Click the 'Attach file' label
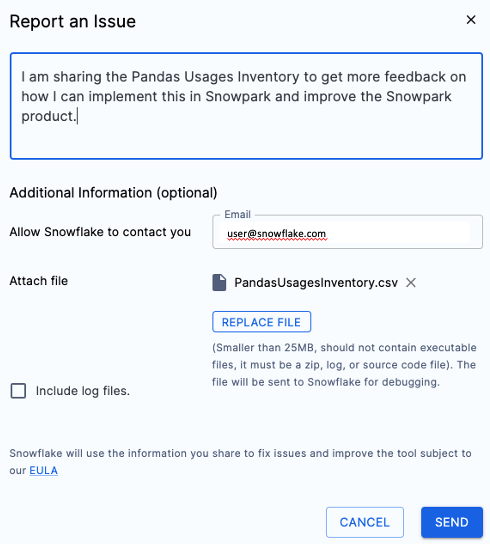490x544 pixels. (39, 281)
